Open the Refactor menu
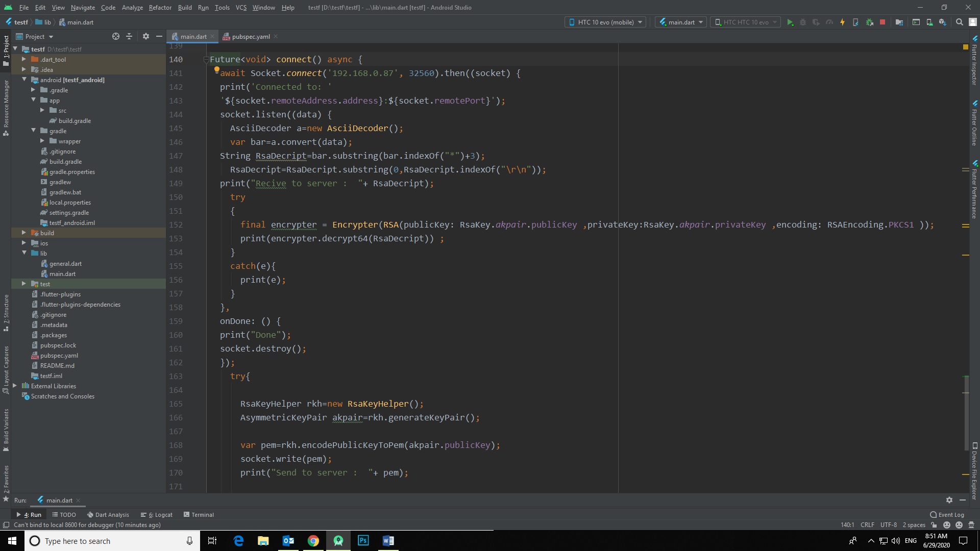Screen dimensions: 980x551 click(x=160, y=8)
